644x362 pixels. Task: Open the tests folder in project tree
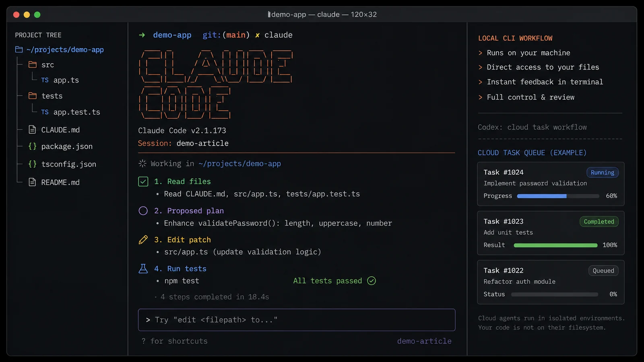coord(52,96)
